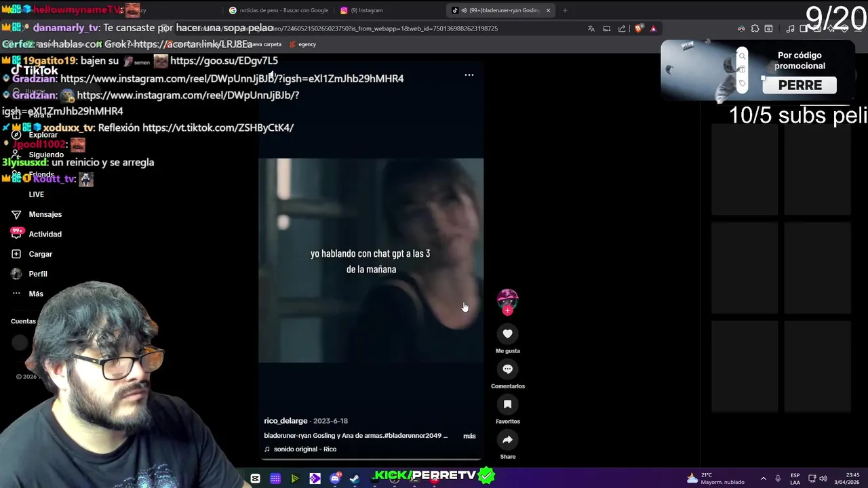Open the three-dot options above video
Viewport: 868px width, 488px height.
tap(469, 75)
